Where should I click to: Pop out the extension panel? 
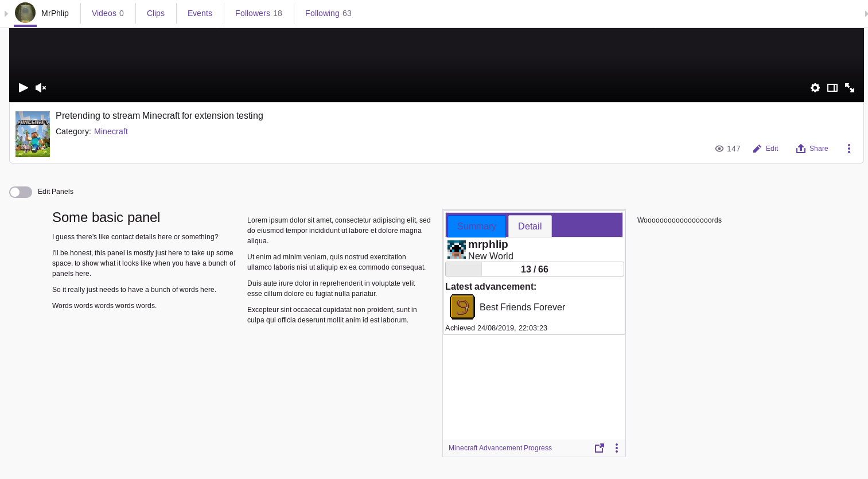pyautogui.click(x=600, y=448)
